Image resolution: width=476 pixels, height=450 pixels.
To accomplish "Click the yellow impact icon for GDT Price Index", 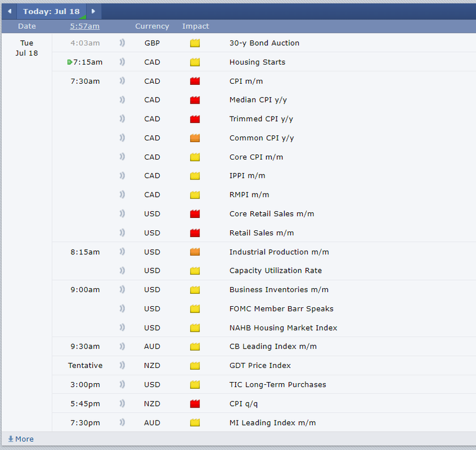I will coord(195,366).
